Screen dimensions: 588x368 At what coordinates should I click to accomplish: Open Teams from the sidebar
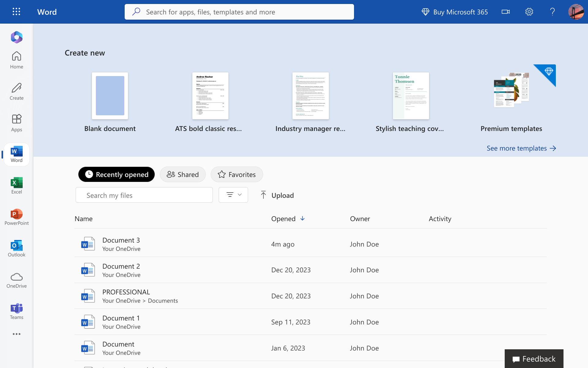click(x=16, y=311)
